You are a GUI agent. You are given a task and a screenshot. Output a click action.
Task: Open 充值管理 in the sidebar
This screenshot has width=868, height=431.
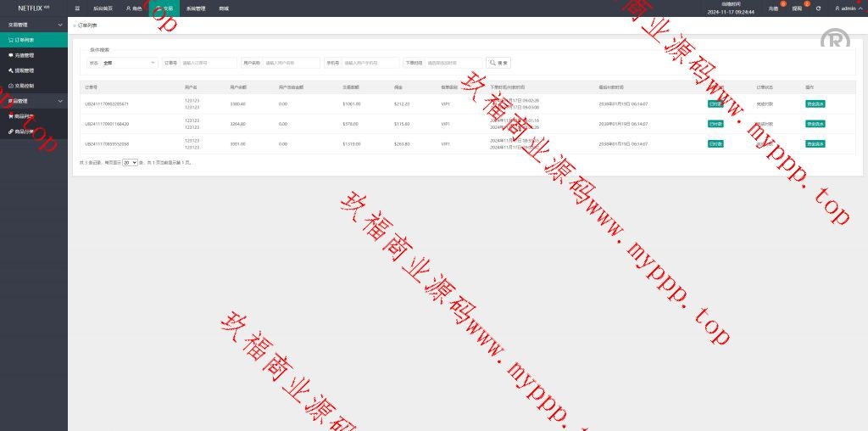pyautogui.click(x=24, y=55)
